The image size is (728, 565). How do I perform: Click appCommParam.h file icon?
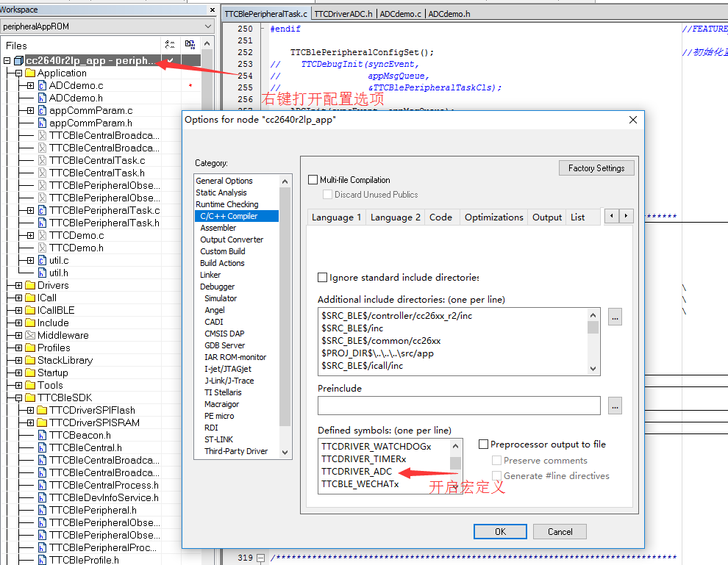42,123
